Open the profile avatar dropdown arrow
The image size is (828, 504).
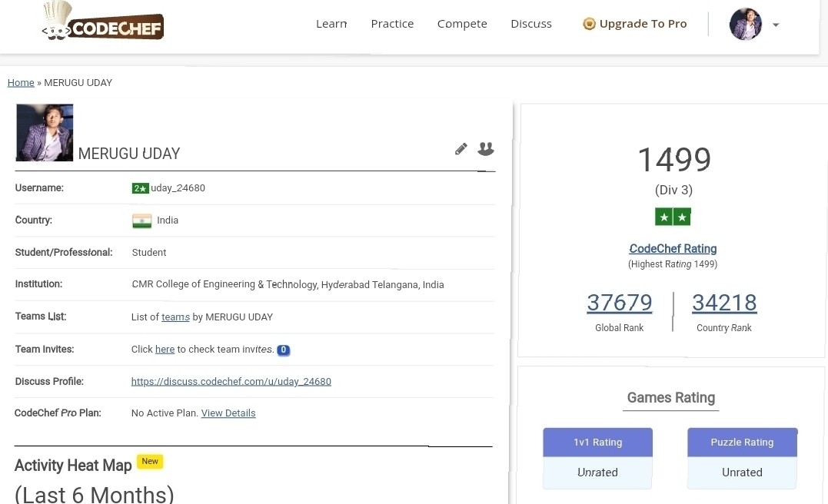coord(776,24)
